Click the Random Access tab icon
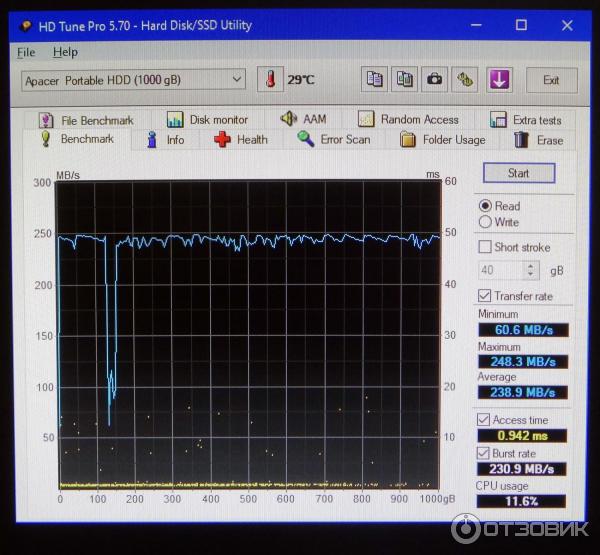The height and width of the screenshot is (555, 600). click(x=366, y=119)
